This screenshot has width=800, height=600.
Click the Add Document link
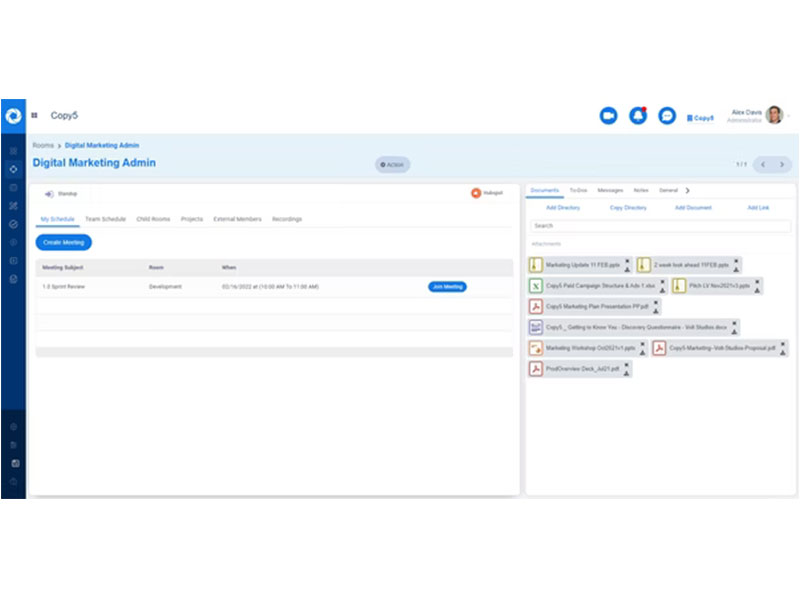[692, 207]
